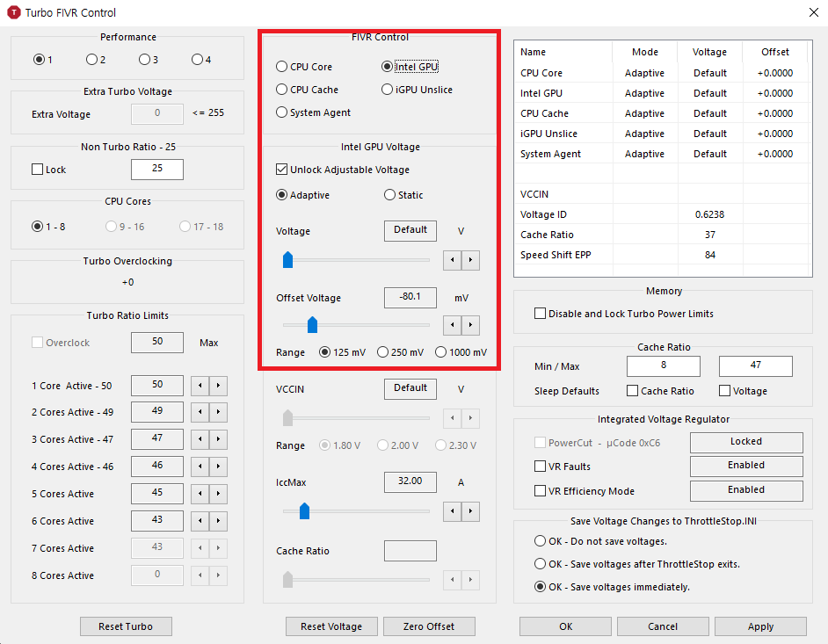This screenshot has height=644, width=828.
Task: Increase 3 Cores Active ratio arrow
Action: pyautogui.click(x=218, y=439)
